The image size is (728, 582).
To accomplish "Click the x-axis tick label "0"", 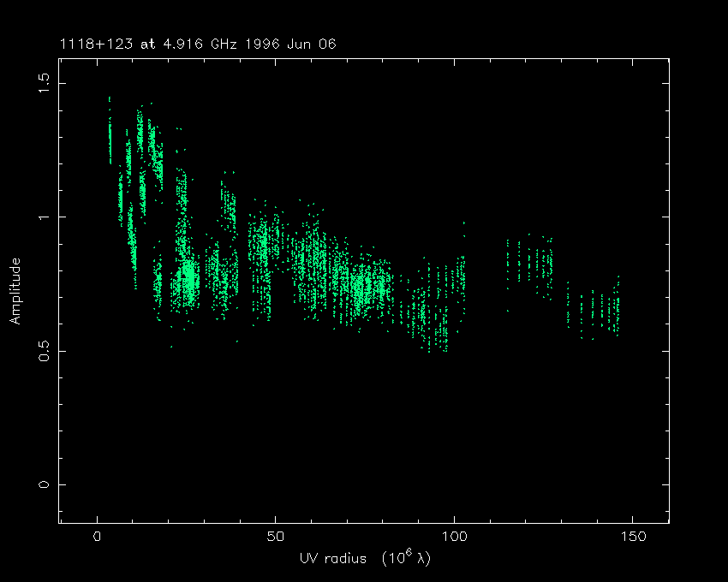I will [98, 537].
